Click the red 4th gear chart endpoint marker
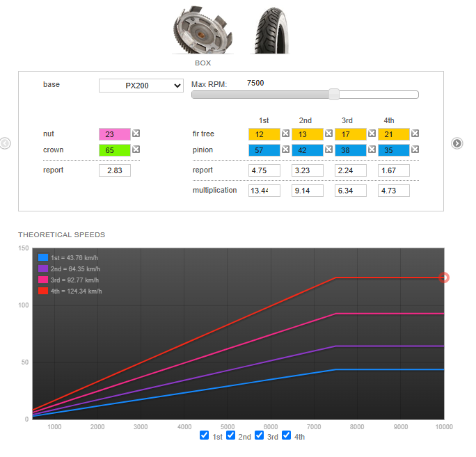The height and width of the screenshot is (457, 476). coord(444,278)
